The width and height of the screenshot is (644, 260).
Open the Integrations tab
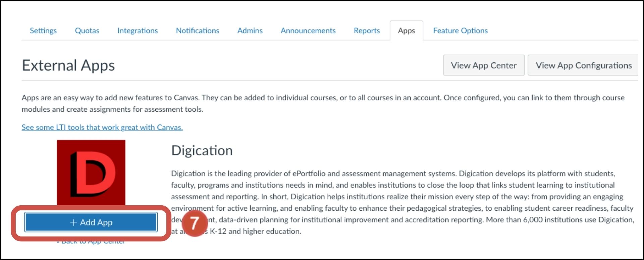138,31
